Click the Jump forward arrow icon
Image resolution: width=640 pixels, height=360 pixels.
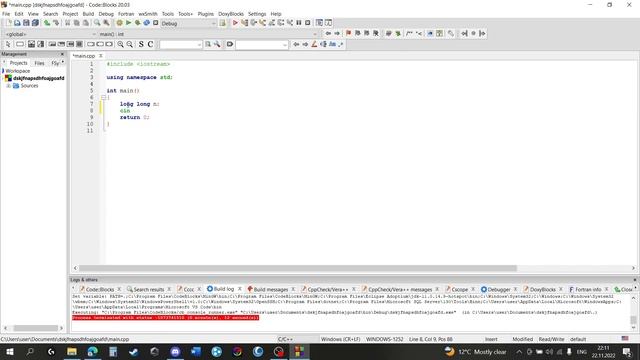337,33
